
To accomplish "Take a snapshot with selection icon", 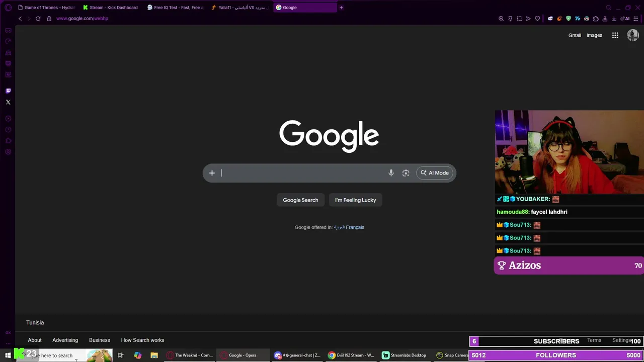I will (x=519, y=19).
